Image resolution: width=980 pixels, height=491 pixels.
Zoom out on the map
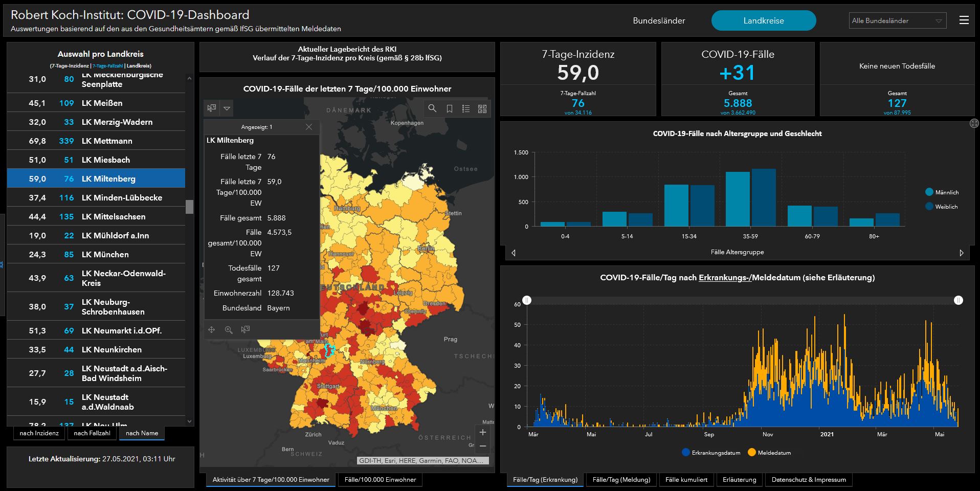tap(483, 446)
